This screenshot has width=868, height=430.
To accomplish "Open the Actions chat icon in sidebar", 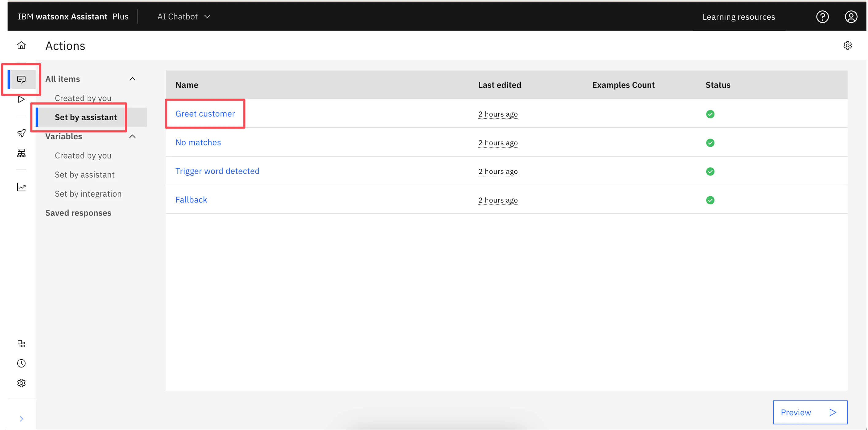I will coord(21,80).
